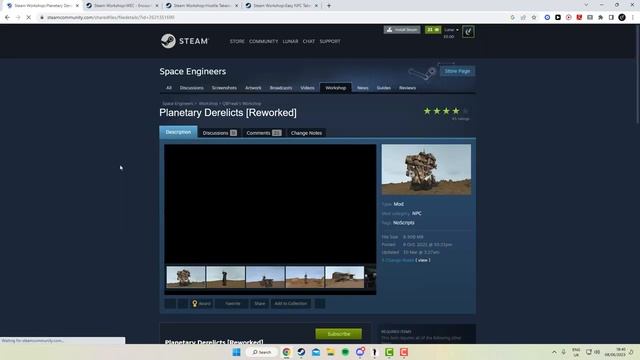Click the Steam logo in header
Screen dimensions: 640x360
pos(184,41)
